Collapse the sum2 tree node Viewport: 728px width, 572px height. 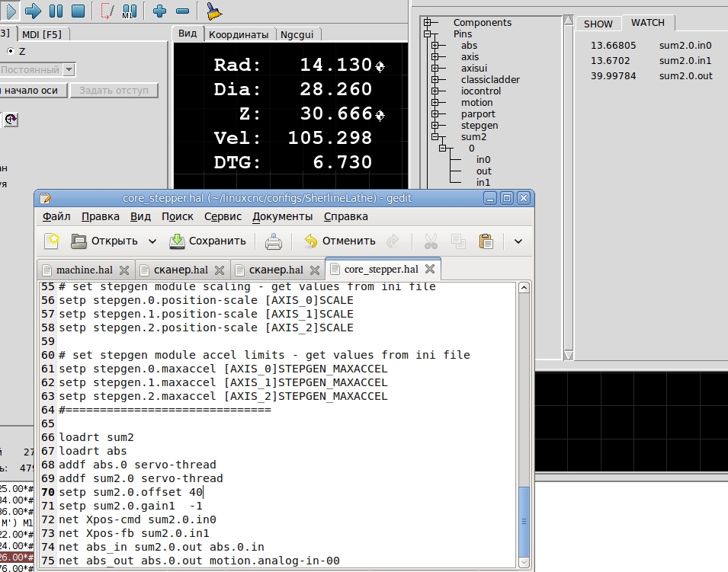click(435, 137)
